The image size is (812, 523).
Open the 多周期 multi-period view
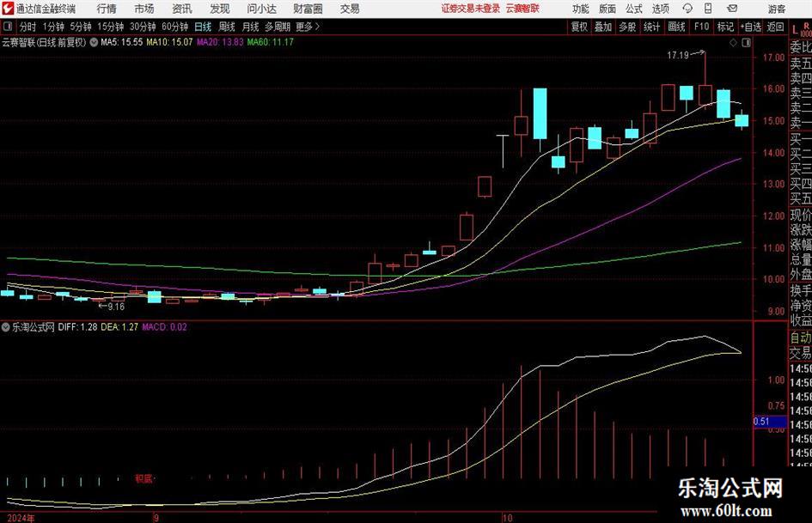(278, 27)
